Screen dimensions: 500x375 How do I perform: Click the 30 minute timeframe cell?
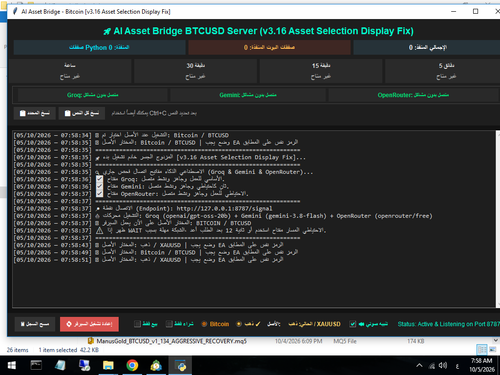click(x=195, y=71)
